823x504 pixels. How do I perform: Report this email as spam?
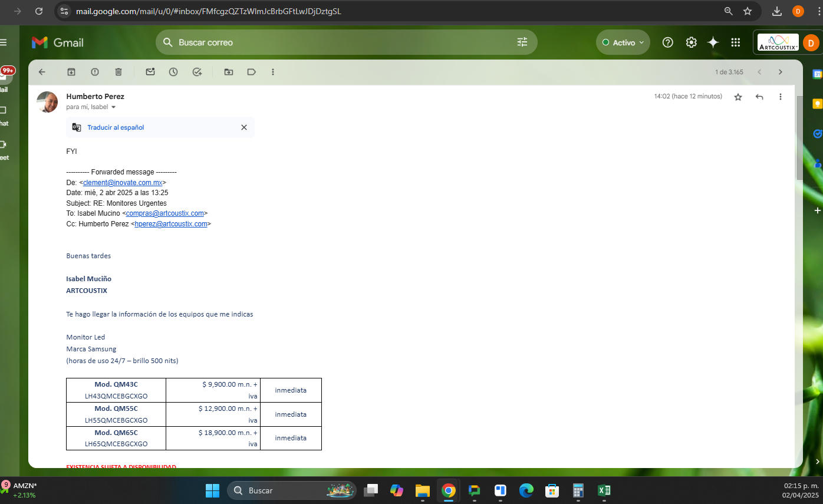pos(95,72)
